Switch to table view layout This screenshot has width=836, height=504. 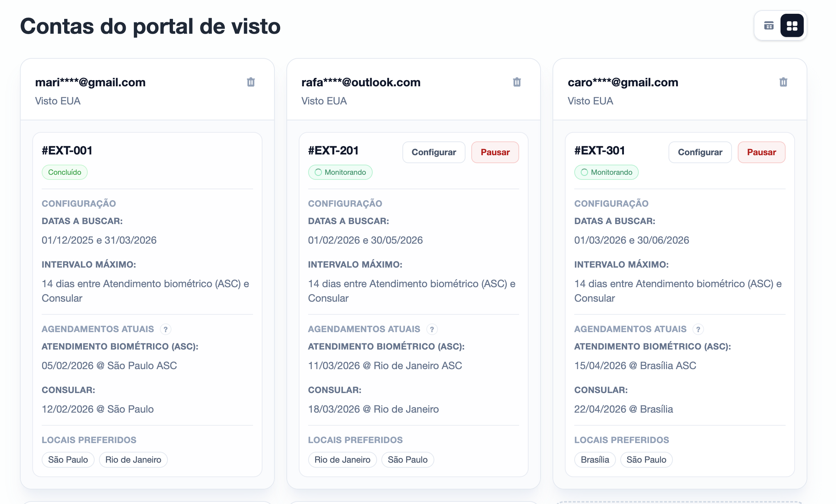pos(770,25)
